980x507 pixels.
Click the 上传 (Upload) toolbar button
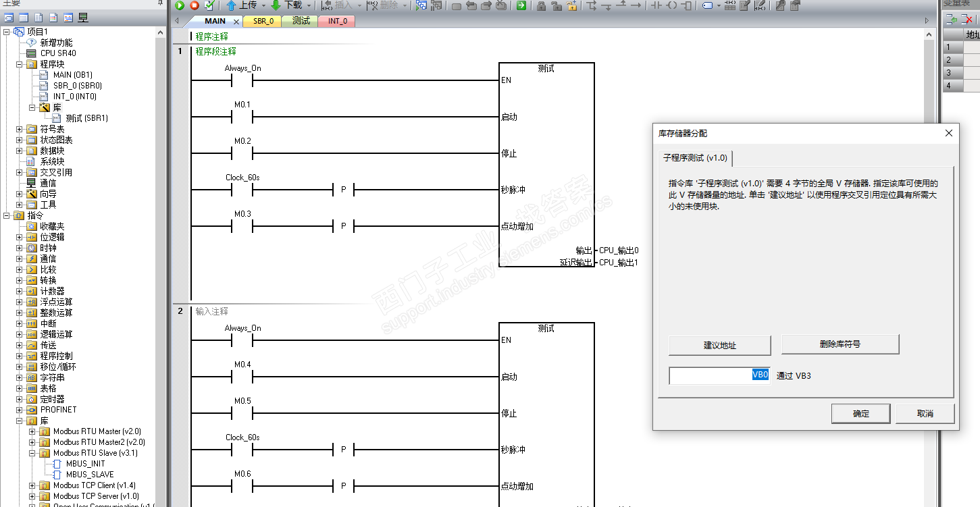(x=241, y=5)
